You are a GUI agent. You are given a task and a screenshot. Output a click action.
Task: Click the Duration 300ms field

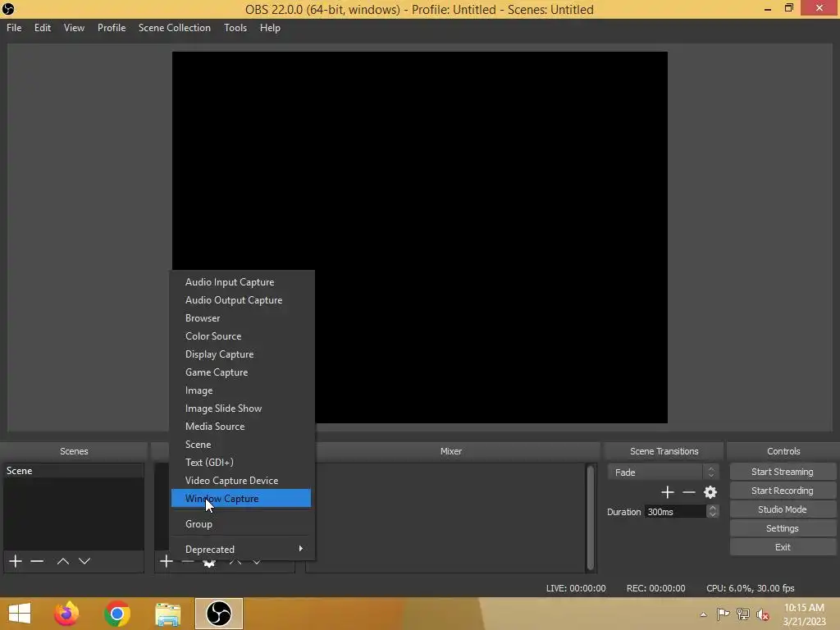coord(675,512)
